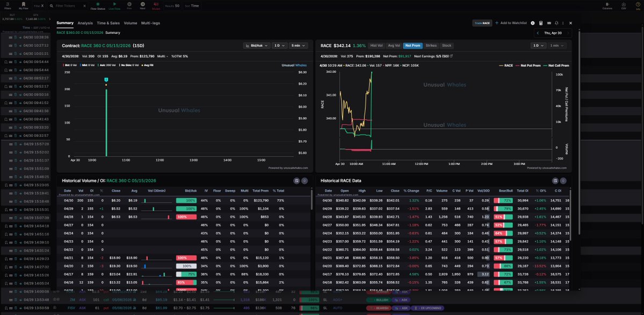Screen dimensions: 644x315
Task: Toggle Net Call Prem legend series
Action: 556,65
